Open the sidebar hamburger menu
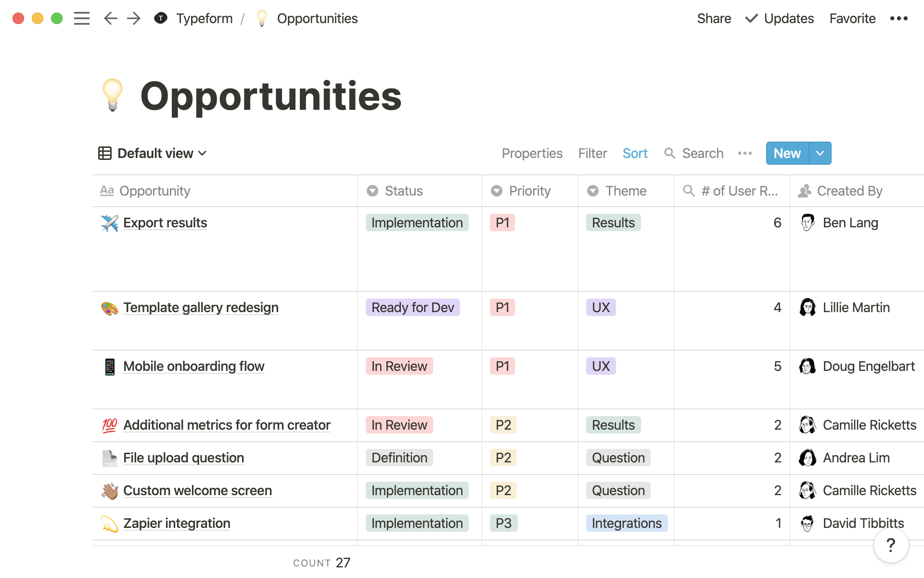The height and width of the screenshot is (578, 924). point(82,18)
